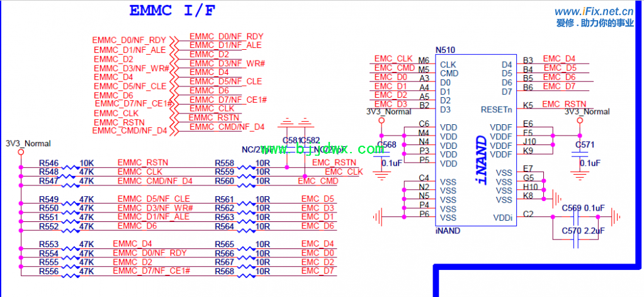644x297 pixels.
Task: Select the EMMC I/F section title
Action: pyautogui.click(x=171, y=11)
